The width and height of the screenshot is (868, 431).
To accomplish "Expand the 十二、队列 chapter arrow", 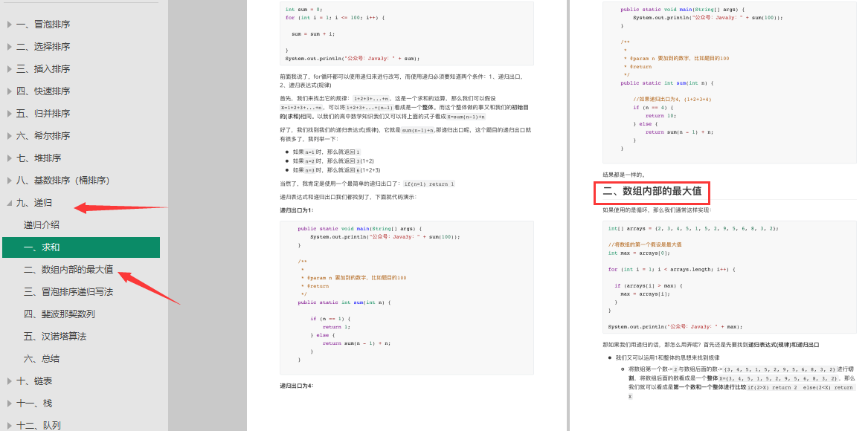I will coord(10,426).
